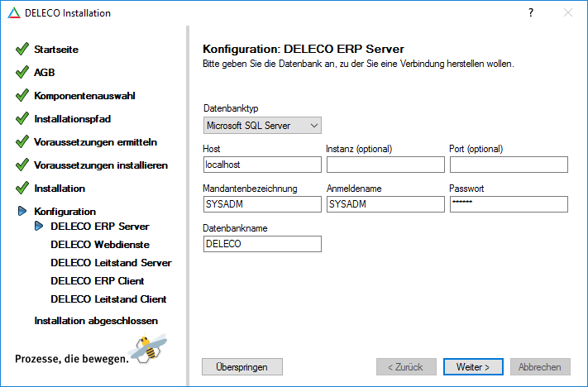This screenshot has height=387, width=588.
Task: Select the Mandantenbezeichnung text field
Action: click(x=262, y=204)
